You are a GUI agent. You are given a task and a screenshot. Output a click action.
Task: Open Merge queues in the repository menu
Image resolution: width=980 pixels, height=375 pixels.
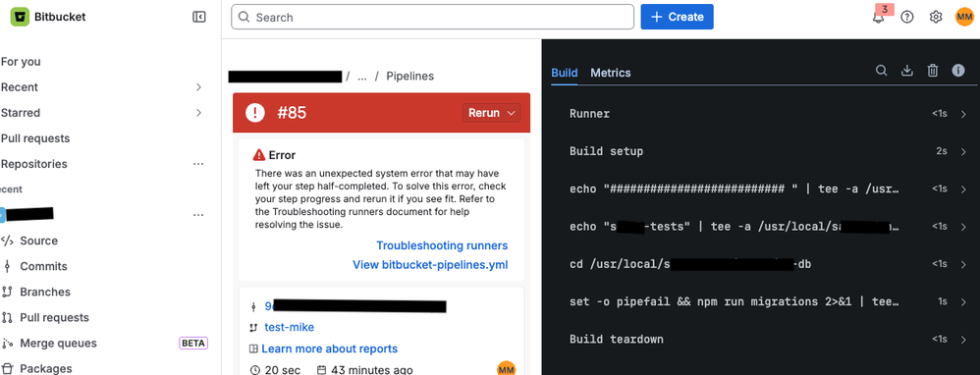point(58,344)
